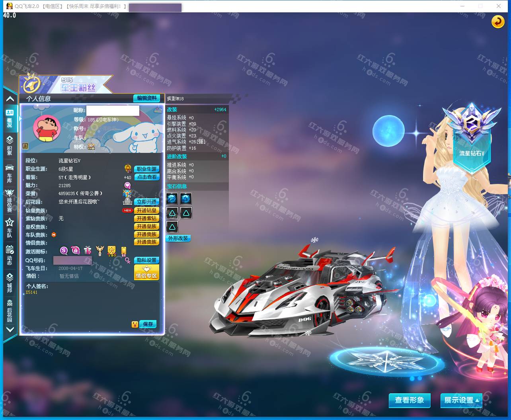Switch to the 排位赛 ranked match tab

click(x=10, y=201)
